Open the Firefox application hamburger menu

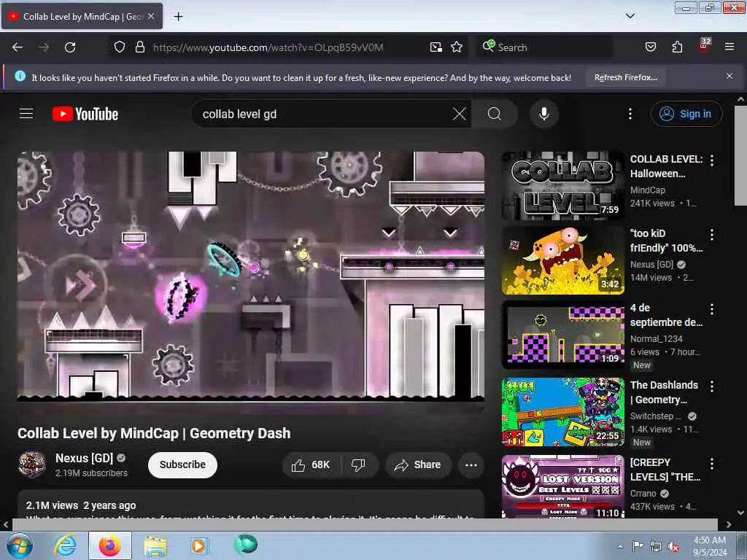(729, 47)
